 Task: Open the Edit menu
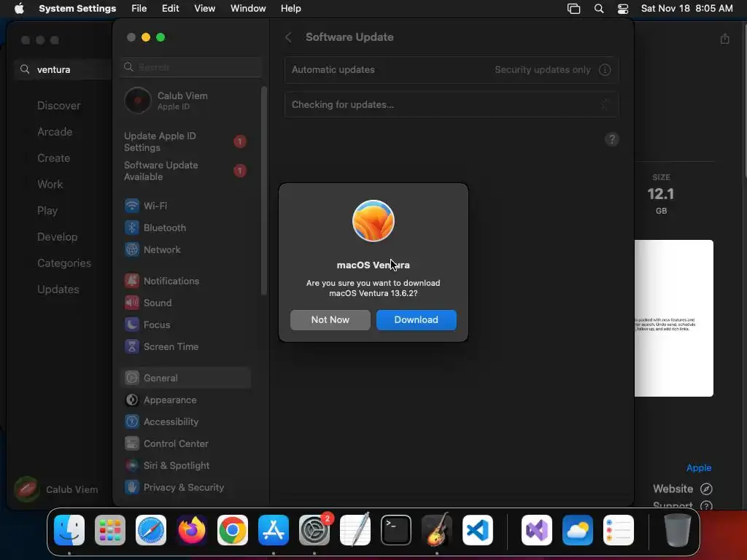point(170,9)
